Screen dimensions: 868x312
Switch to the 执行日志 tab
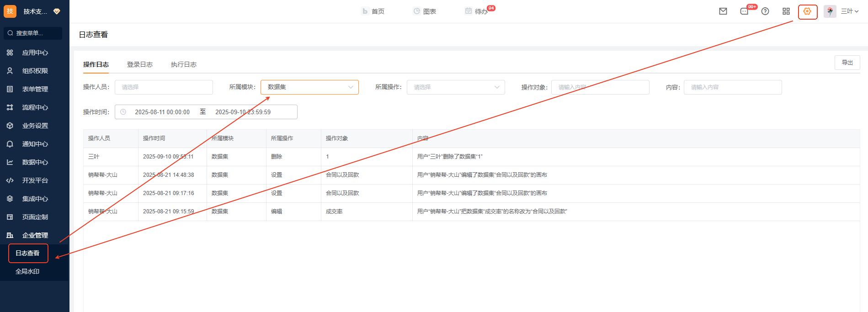183,64
